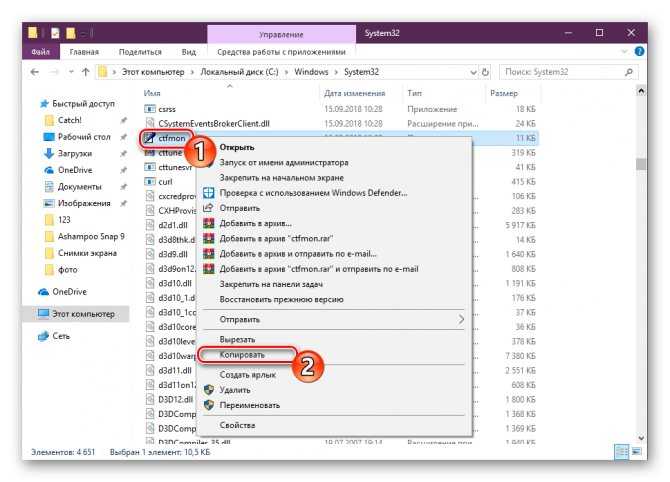The width and height of the screenshot is (670, 482).
Task: Select d3d11.dll file
Action: [174, 371]
